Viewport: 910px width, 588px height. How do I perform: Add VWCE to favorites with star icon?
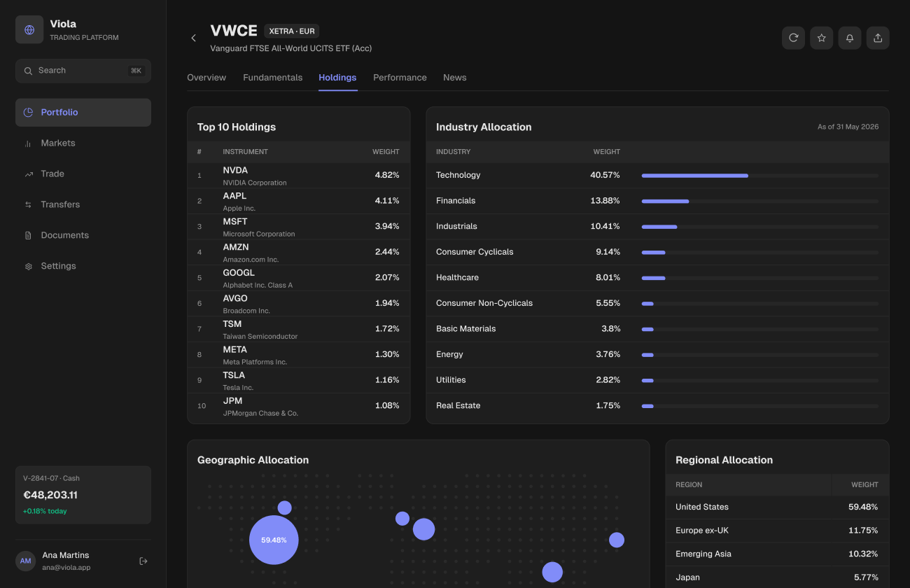[822, 38]
